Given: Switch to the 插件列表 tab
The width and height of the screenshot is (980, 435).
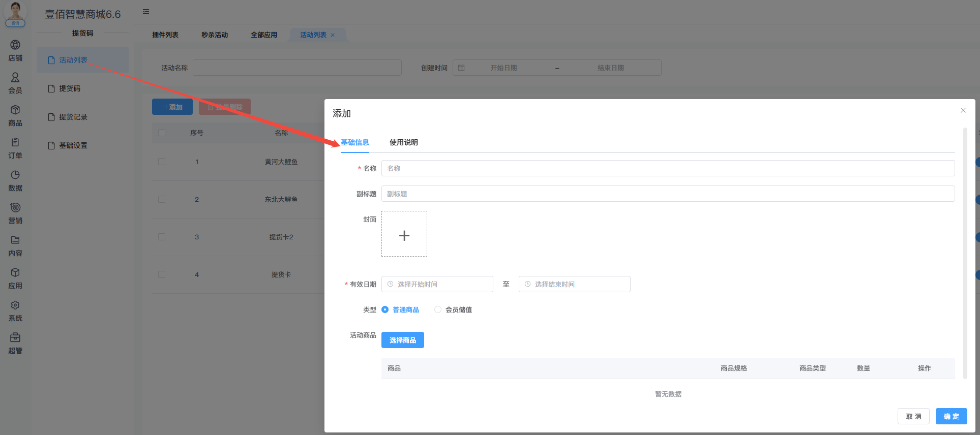Looking at the screenshot, I should [165, 35].
